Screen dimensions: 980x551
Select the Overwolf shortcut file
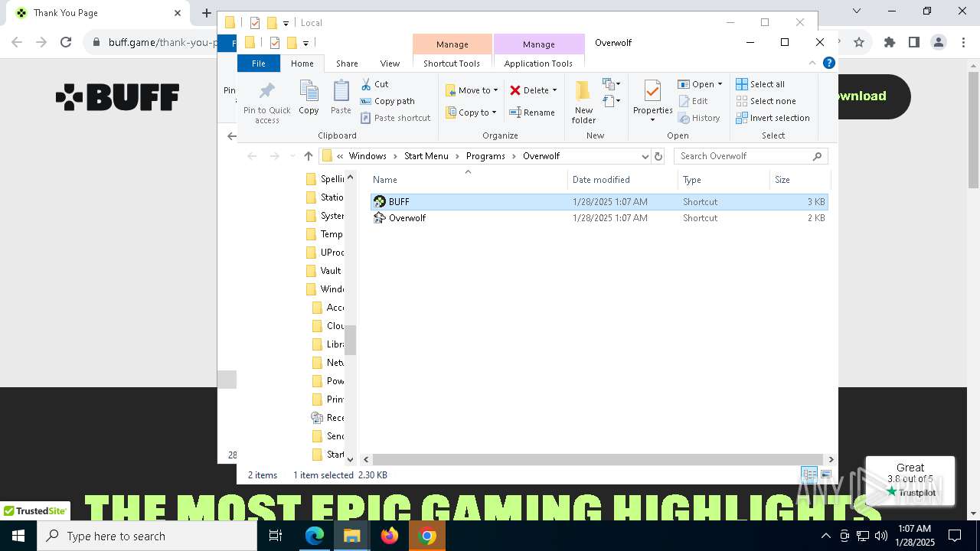tap(599, 218)
